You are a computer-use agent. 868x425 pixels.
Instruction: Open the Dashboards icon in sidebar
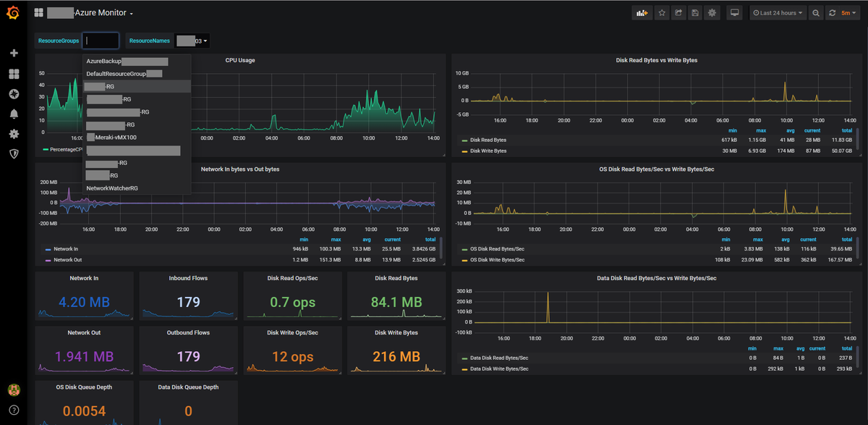pyautogui.click(x=14, y=74)
